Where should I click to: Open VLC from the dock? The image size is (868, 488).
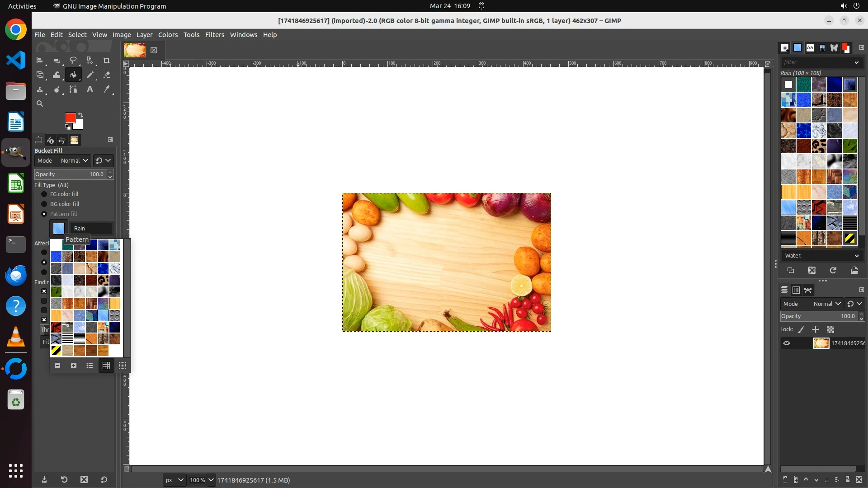point(16,338)
